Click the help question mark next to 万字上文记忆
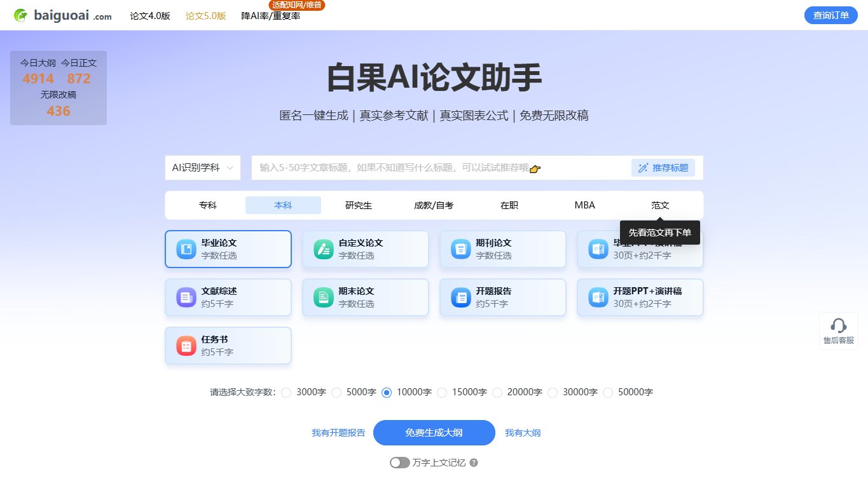The image size is (868, 488). point(474,463)
